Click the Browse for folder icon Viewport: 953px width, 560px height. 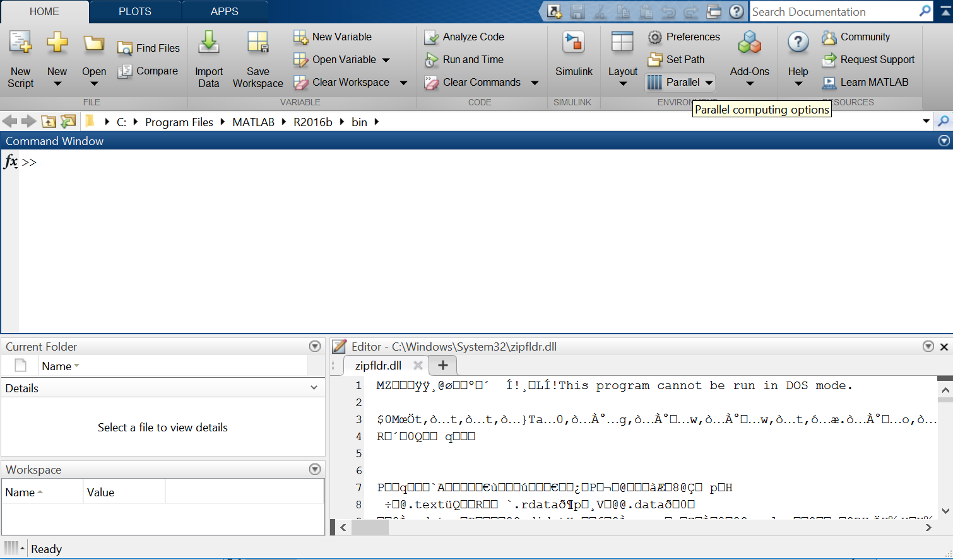pos(68,121)
